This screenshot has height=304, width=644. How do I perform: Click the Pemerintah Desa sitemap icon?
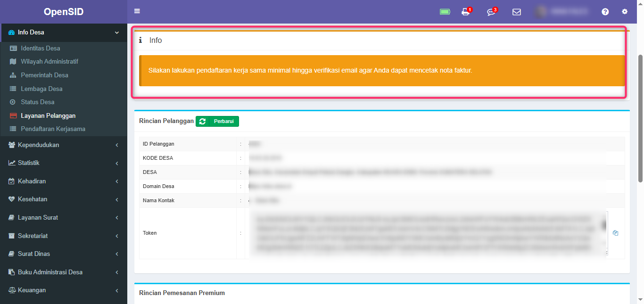[x=13, y=75]
